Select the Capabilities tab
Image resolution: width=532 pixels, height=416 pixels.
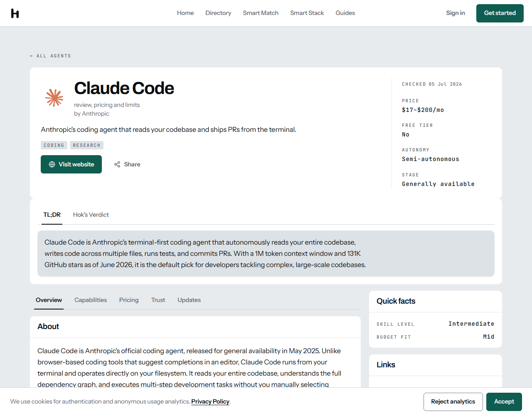pyautogui.click(x=91, y=300)
